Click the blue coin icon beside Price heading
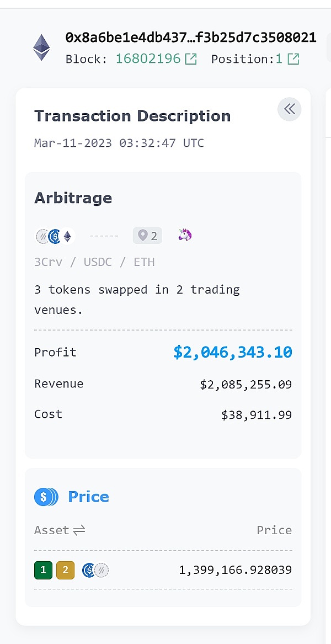Viewport: 331px width, 644px height. click(x=46, y=497)
